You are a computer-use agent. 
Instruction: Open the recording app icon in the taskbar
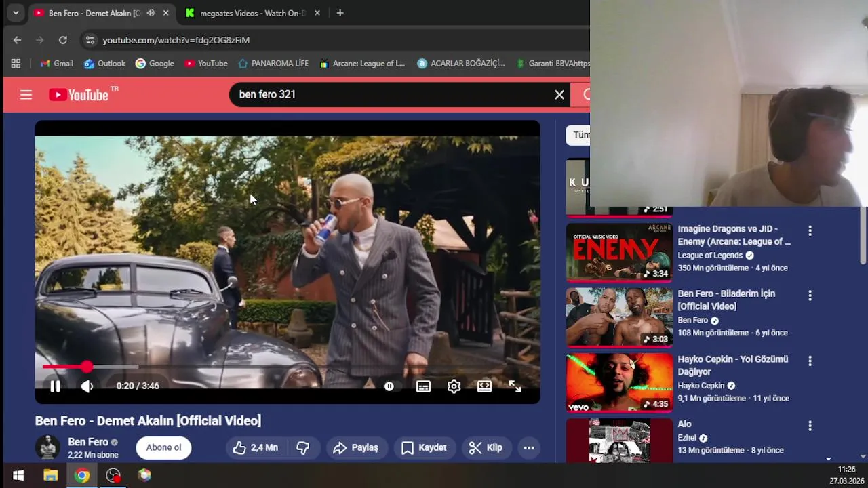[113, 475]
